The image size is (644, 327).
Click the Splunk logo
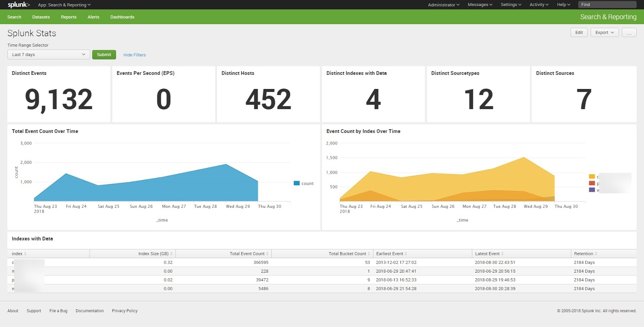coord(19,5)
